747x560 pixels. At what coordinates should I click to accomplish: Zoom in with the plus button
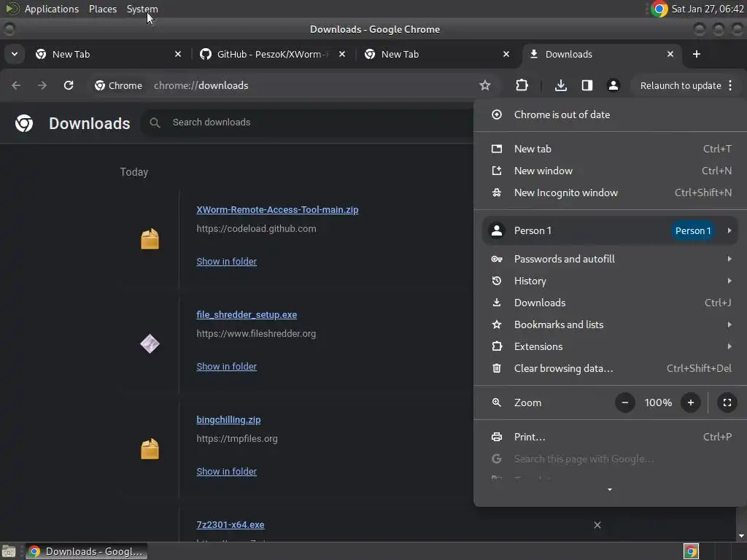click(x=691, y=402)
